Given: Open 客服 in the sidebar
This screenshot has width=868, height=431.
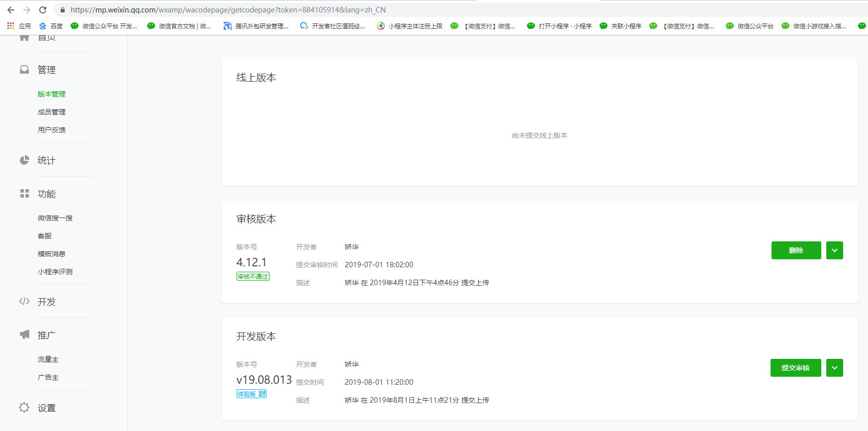Looking at the screenshot, I should click(x=45, y=236).
